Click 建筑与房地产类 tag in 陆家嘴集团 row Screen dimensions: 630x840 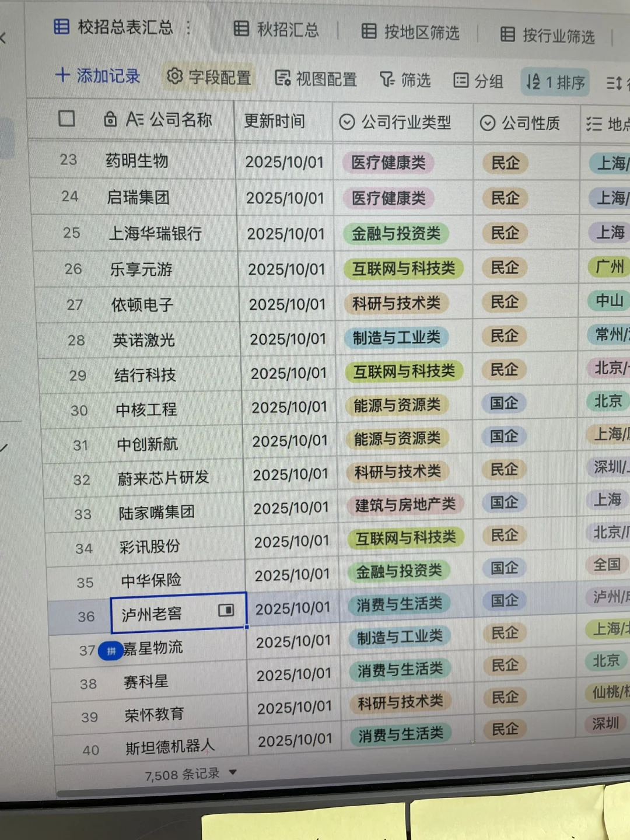tap(405, 504)
